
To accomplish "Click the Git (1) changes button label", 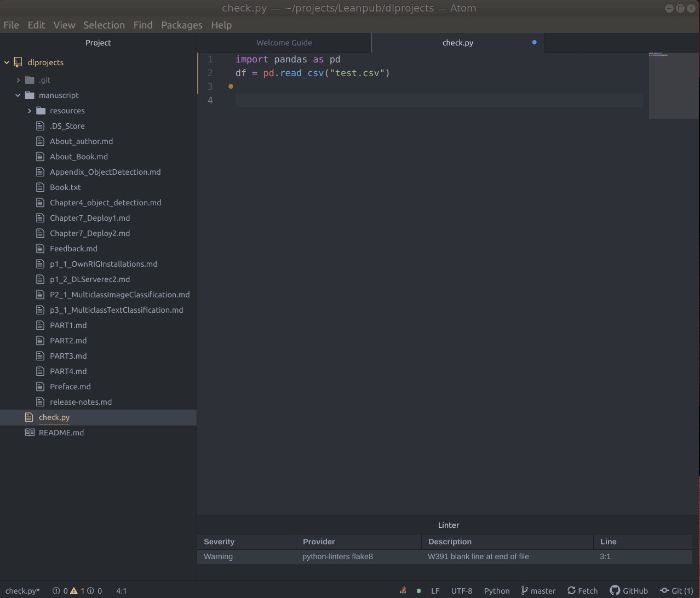I will click(682, 591).
